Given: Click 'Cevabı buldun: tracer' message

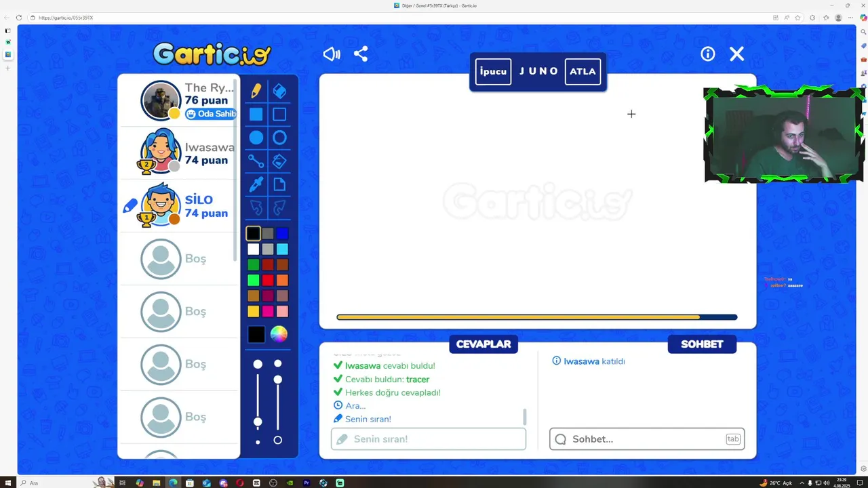Looking at the screenshot, I should pos(387,380).
